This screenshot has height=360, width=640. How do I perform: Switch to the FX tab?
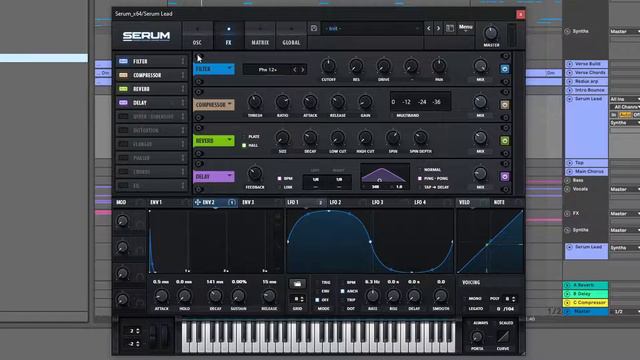click(x=228, y=36)
